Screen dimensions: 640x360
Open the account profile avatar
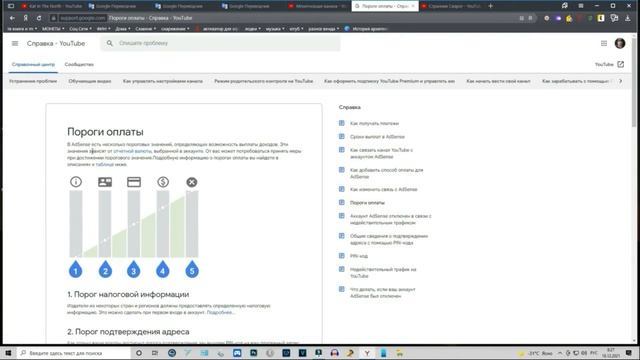tap(620, 43)
